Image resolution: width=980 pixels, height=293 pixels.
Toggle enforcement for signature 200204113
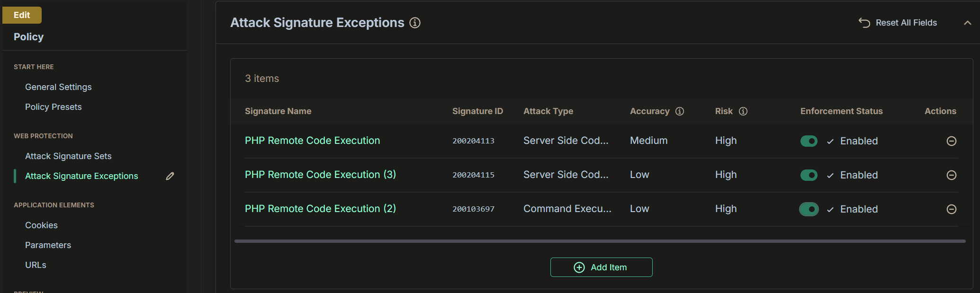[809, 141]
